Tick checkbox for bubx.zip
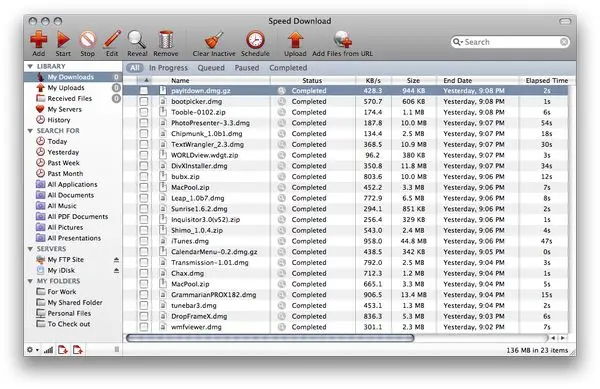Viewport: 600px width, 389px height. pos(143,176)
